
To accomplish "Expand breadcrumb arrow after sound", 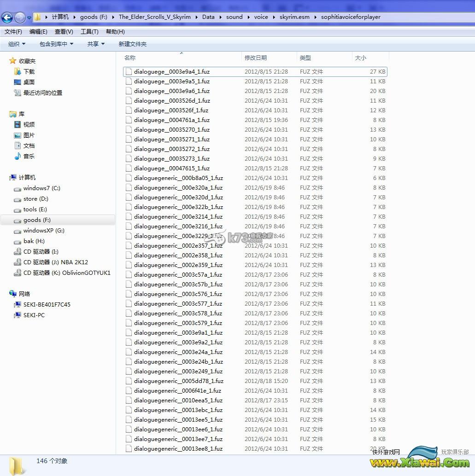I will 248,17.
